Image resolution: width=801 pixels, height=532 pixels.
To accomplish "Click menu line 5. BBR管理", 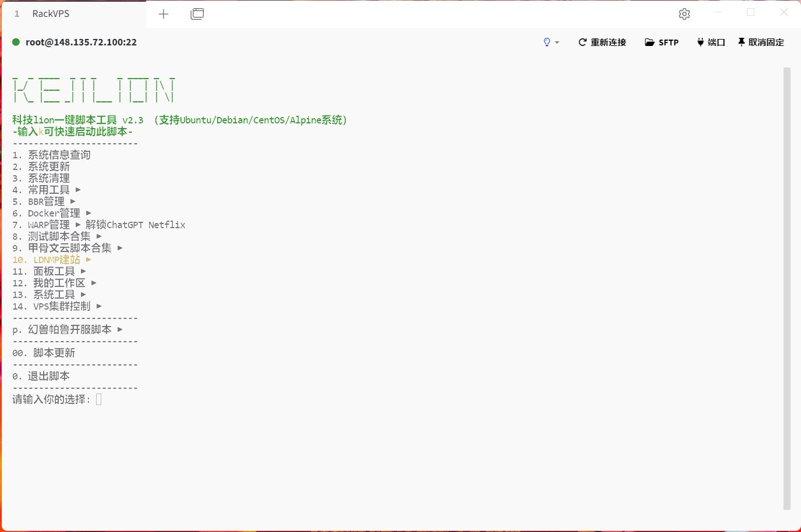I will 44,201.
